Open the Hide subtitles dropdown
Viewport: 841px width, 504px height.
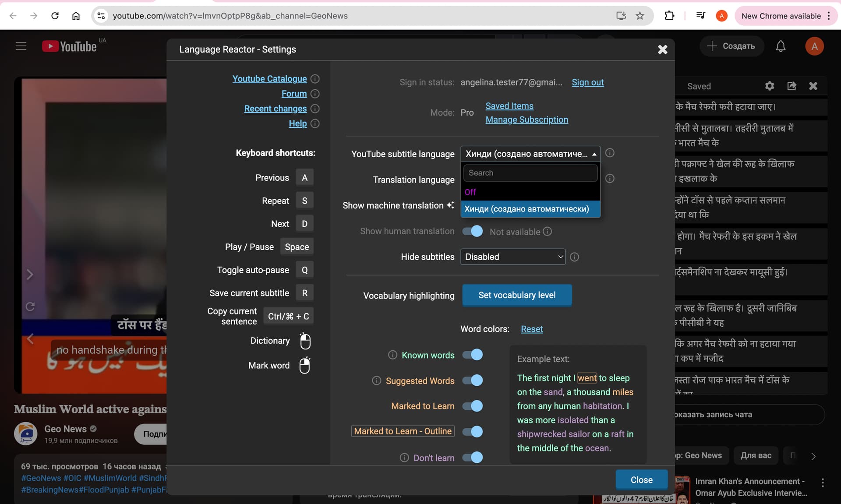[x=513, y=257]
